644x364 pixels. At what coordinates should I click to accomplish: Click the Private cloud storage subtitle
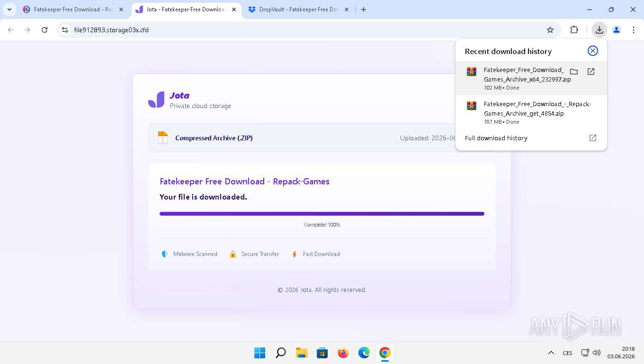click(x=200, y=106)
